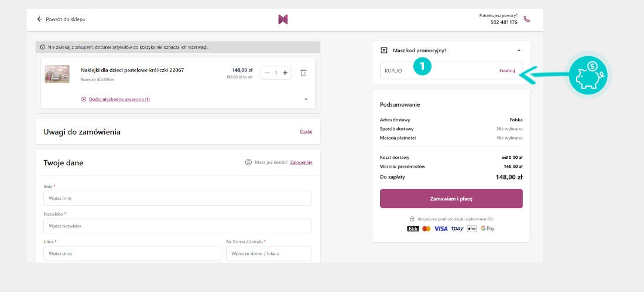The height and width of the screenshot is (292, 644).
Task: Expand the accessories section chevron
Action: pos(306,99)
